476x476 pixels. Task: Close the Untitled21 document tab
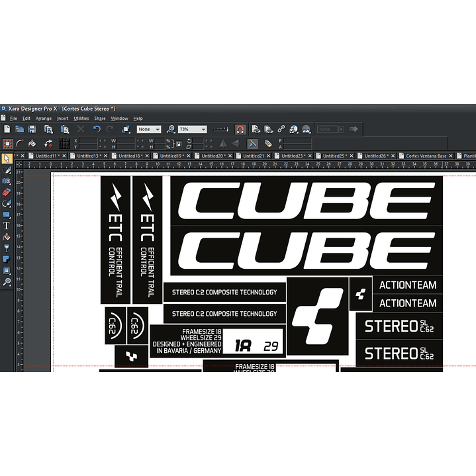click(269, 156)
